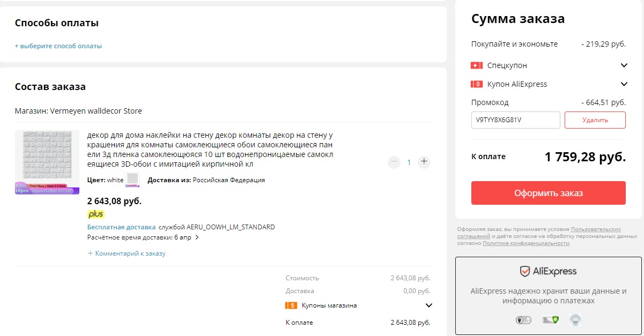Click the AliExpress shield logo

tap(525, 272)
